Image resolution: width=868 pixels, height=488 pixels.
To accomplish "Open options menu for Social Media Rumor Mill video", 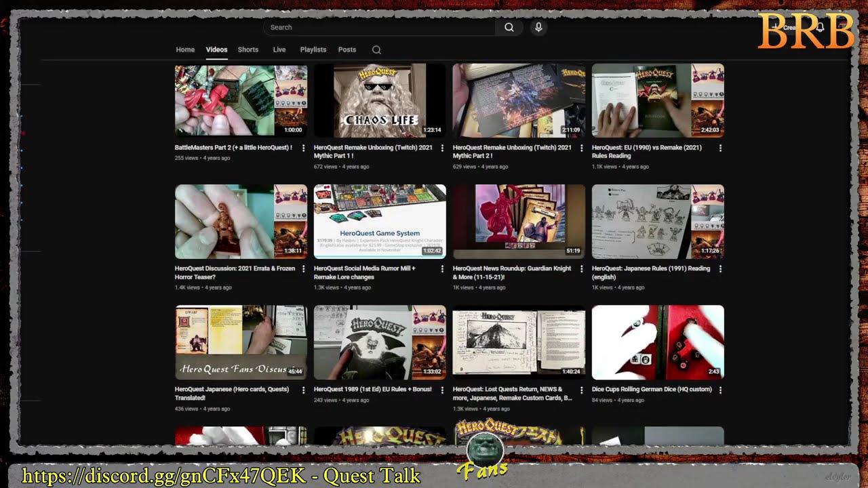I will [442, 269].
